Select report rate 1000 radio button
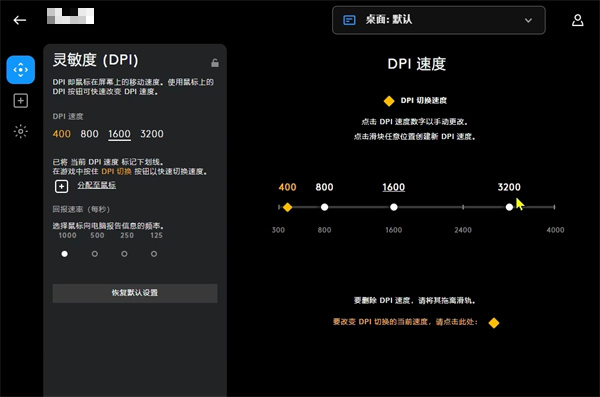Screen dimensions: 600x397 [x=65, y=254]
